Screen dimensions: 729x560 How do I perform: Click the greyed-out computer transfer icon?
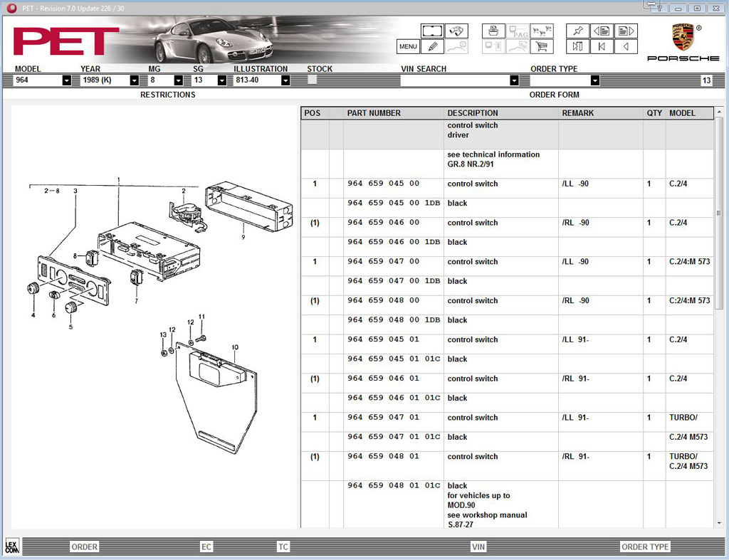[493, 46]
